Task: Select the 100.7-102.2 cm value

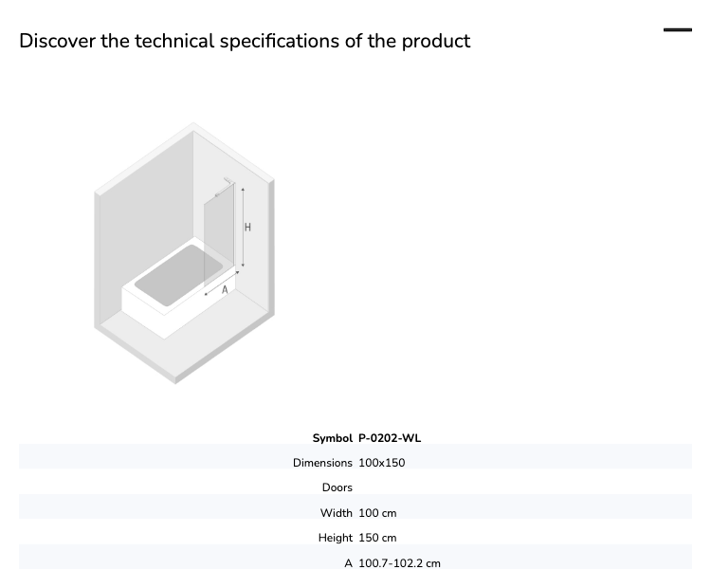Action: [399, 563]
